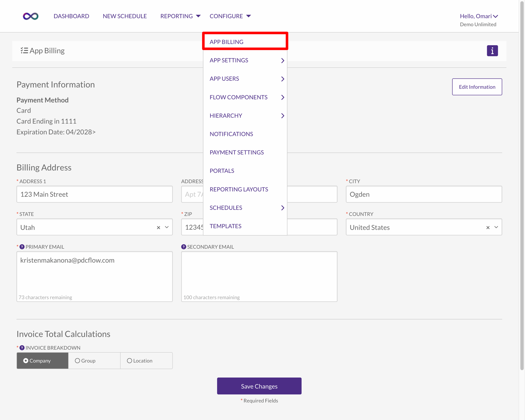Clear the United States country selection

click(x=488, y=227)
